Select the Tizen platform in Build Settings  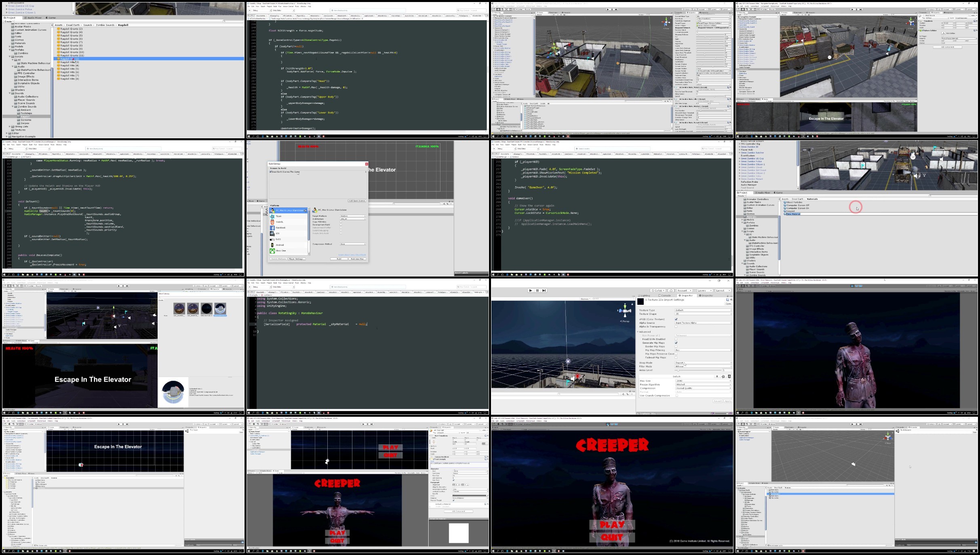click(x=289, y=216)
